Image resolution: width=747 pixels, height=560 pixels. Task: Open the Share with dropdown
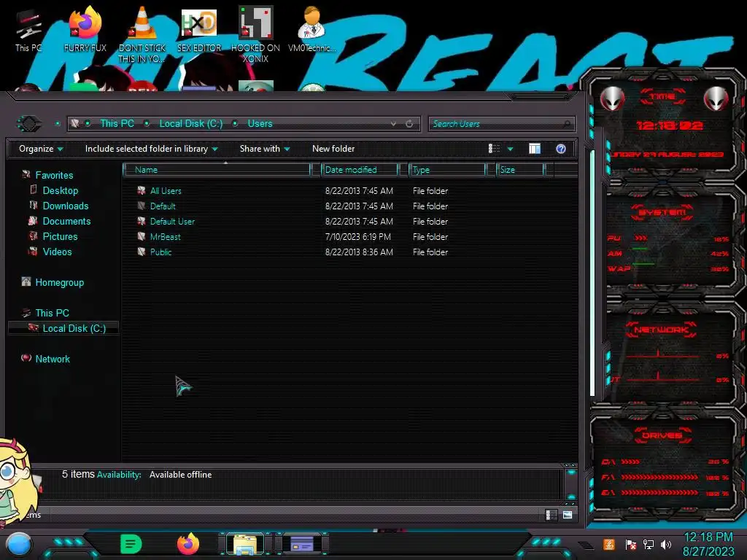pos(265,149)
